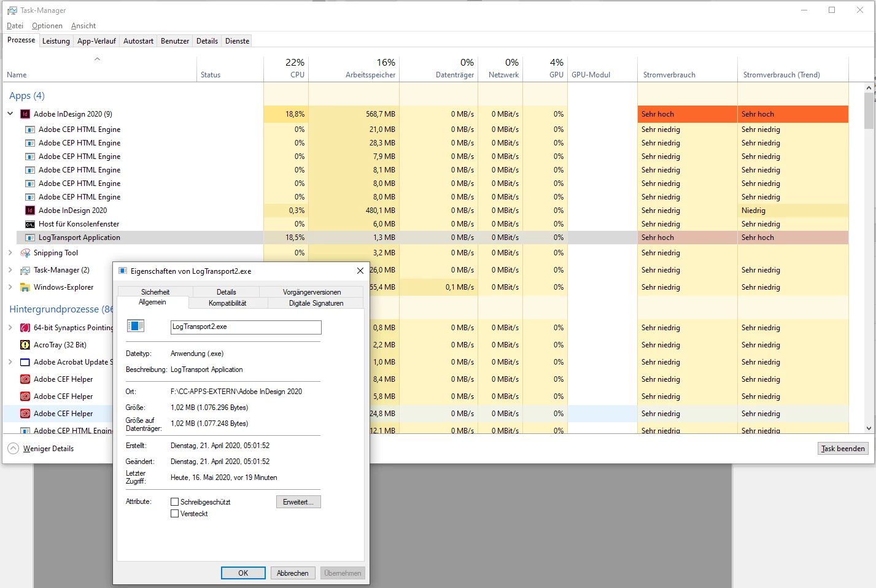
Task: Expand the Adobe Acrobat Update Service group
Action: coord(10,362)
